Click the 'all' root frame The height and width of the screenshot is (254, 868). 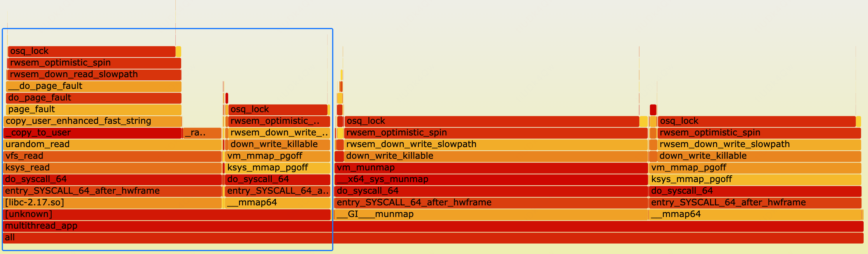pos(431,237)
